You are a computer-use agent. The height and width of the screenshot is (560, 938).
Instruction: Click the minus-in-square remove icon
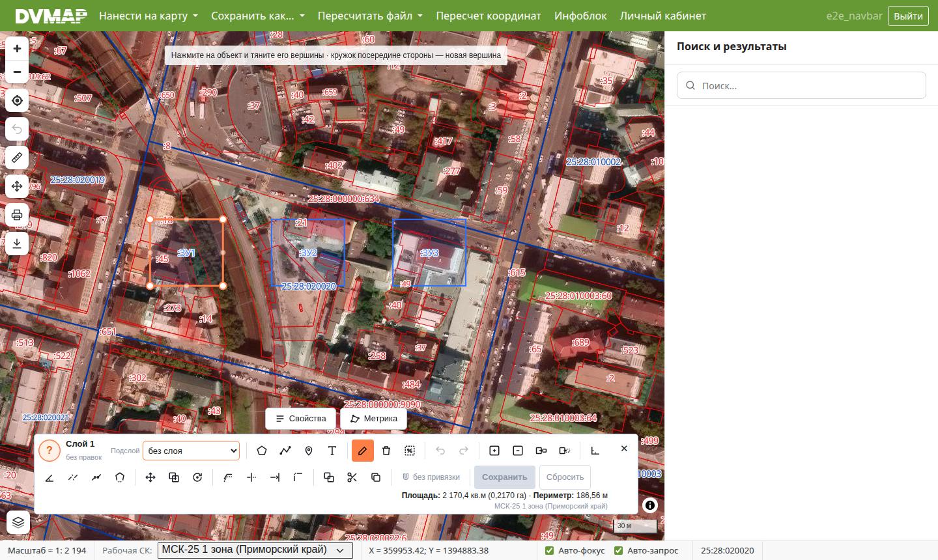pos(518,451)
